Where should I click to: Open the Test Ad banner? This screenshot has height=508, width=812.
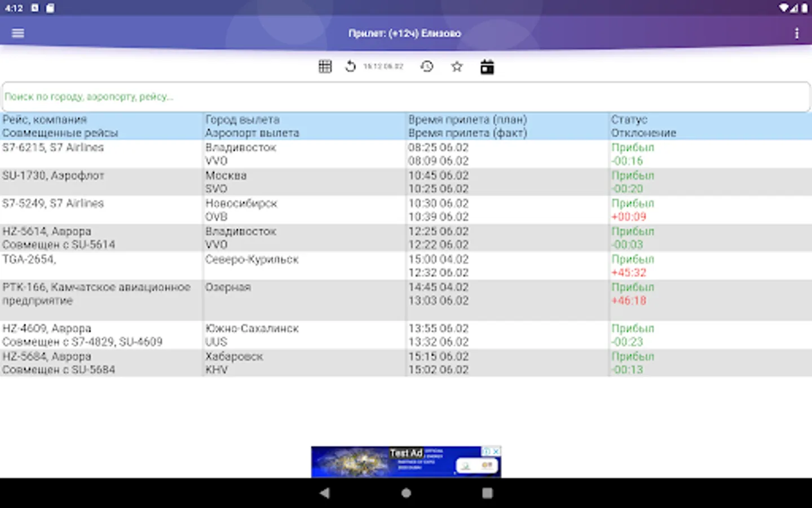[406, 462]
